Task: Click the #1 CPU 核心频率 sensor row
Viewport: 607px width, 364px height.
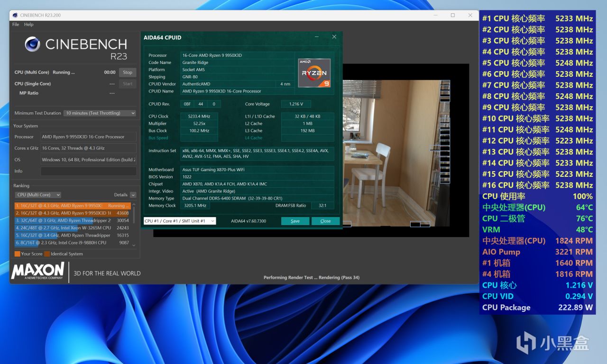Action: (x=538, y=18)
